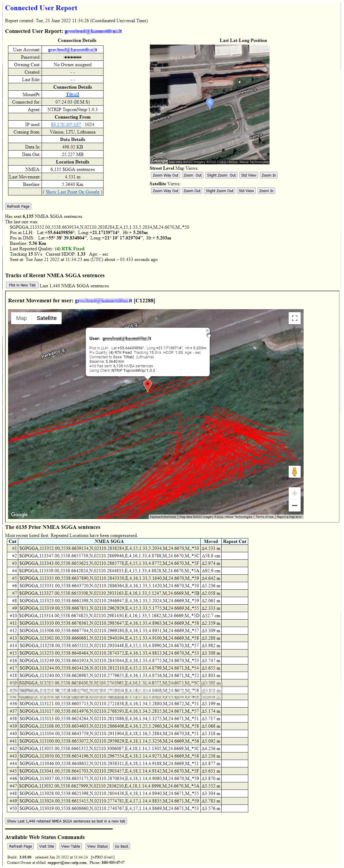The height and width of the screenshot is (868, 344).
Task: Click Satellite Slight Zoom Out button
Action: (219, 191)
